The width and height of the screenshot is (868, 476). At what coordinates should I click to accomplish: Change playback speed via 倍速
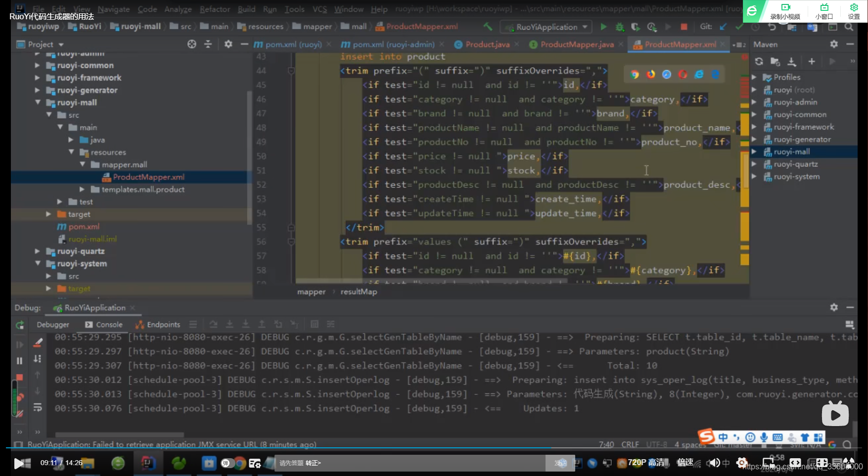coord(685,463)
